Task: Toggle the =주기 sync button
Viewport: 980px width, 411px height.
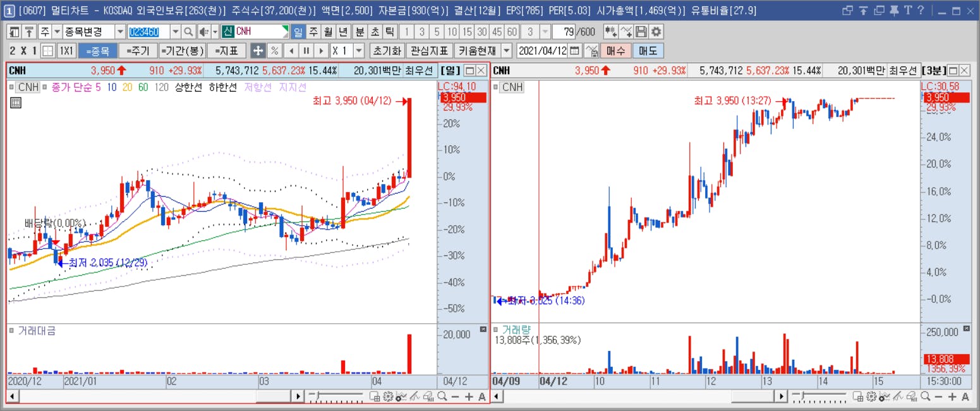Action: tap(138, 51)
